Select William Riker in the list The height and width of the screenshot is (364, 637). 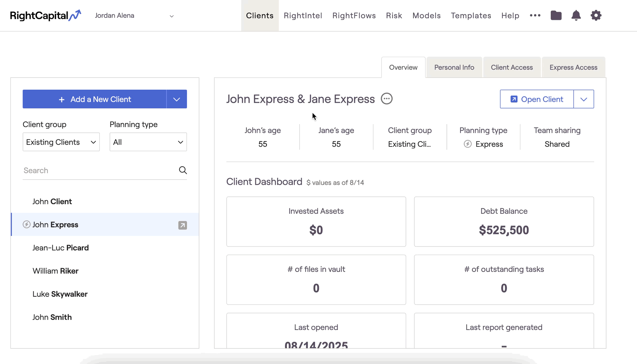pyautogui.click(x=105, y=271)
